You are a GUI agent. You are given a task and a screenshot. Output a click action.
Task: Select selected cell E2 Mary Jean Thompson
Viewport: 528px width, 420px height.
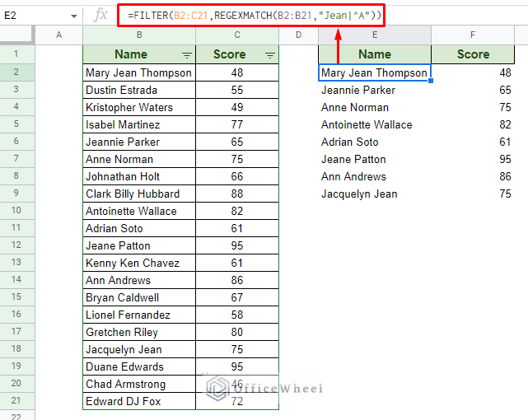pyautogui.click(x=375, y=72)
